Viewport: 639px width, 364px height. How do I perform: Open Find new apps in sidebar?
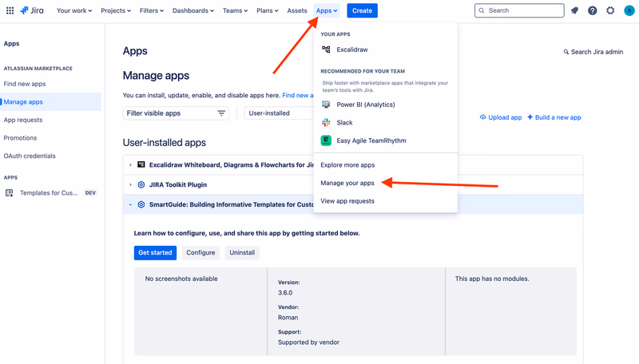(x=25, y=84)
